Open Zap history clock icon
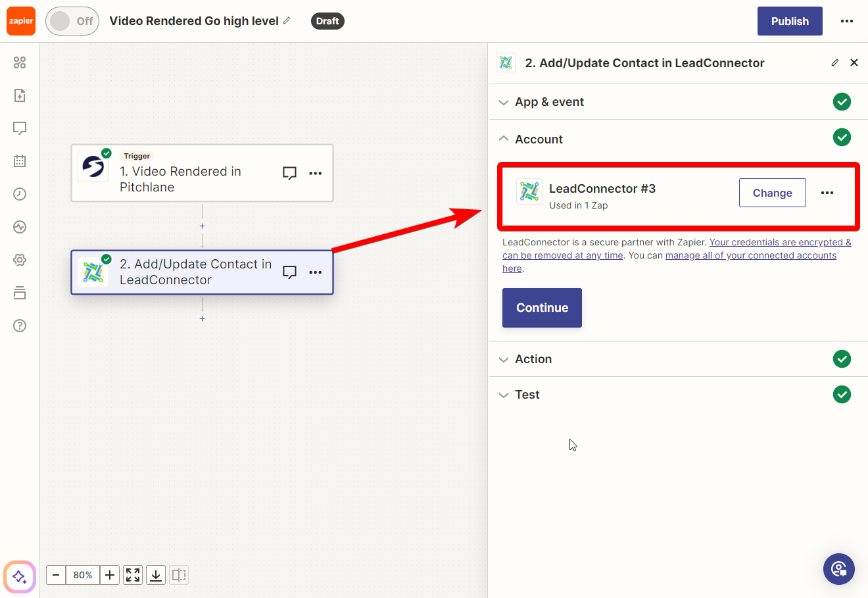The width and height of the screenshot is (868, 598). coord(20,194)
